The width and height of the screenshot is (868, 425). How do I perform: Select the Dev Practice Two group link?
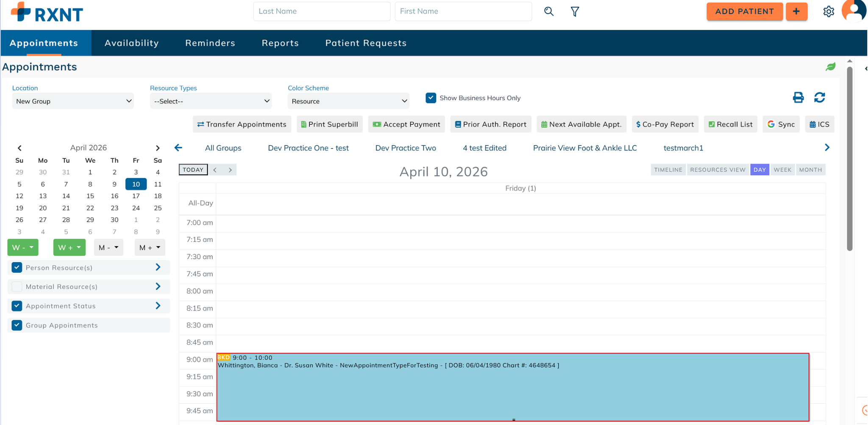pos(405,148)
